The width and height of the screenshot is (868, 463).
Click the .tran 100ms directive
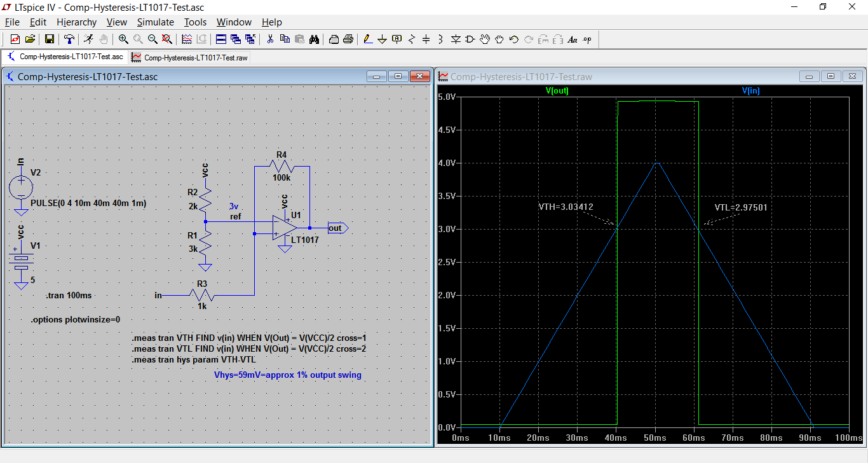(69, 296)
